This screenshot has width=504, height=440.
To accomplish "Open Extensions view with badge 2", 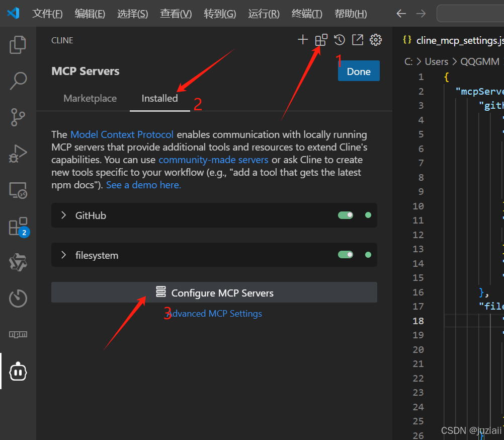I will pos(19,227).
